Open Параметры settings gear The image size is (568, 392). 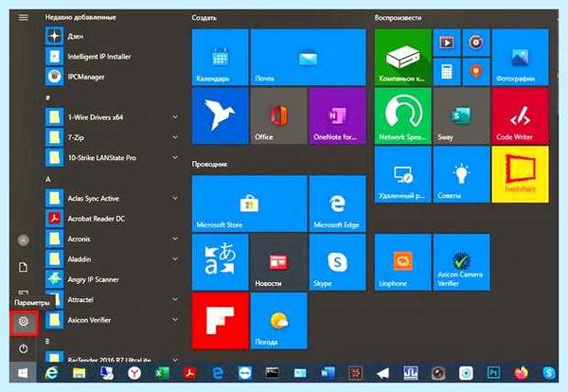click(x=24, y=322)
